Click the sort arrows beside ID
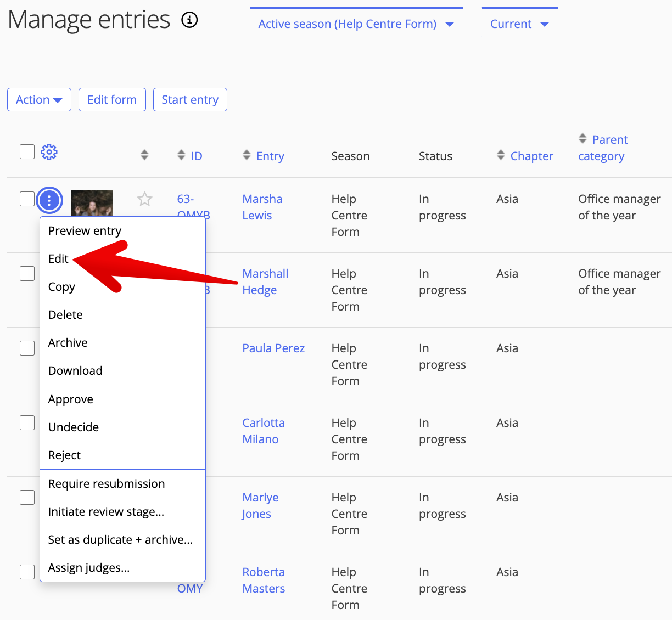The image size is (672, 620). pos(181,155)
